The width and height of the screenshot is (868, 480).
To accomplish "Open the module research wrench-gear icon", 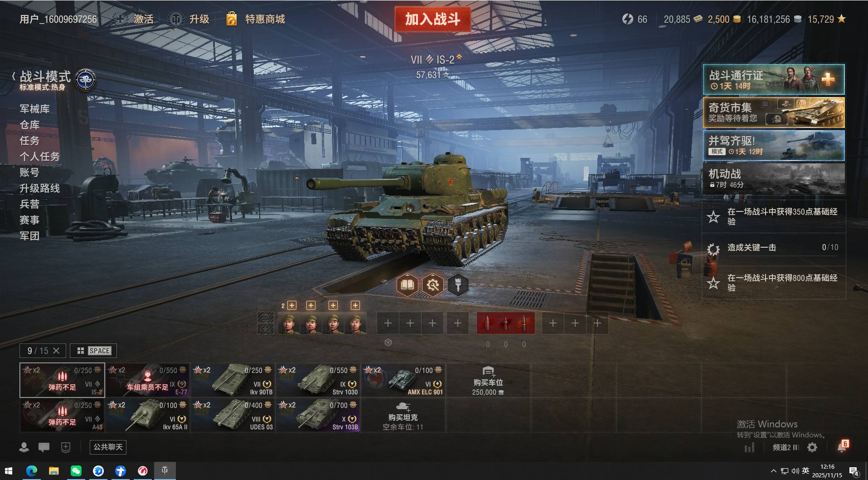I will tap(432, 285).
